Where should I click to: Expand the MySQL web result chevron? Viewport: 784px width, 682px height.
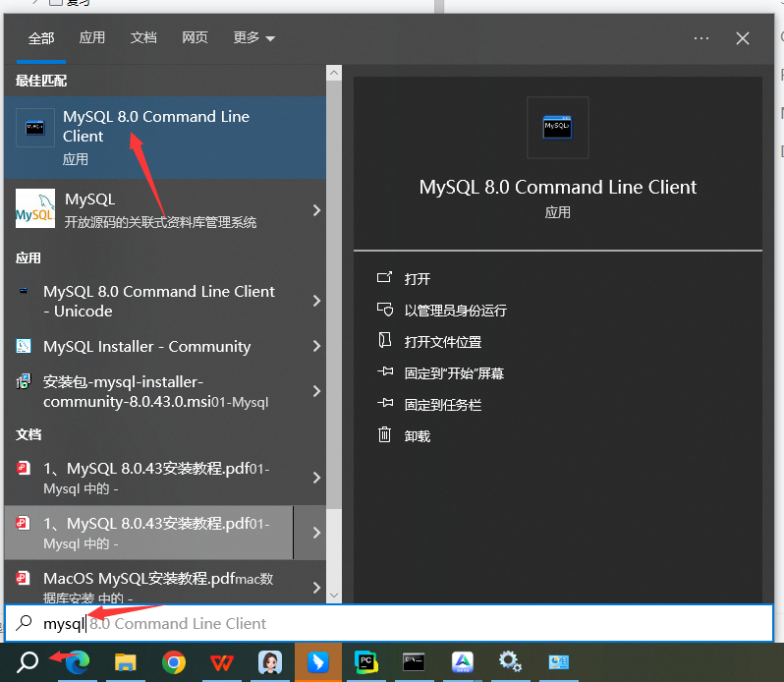316,210
